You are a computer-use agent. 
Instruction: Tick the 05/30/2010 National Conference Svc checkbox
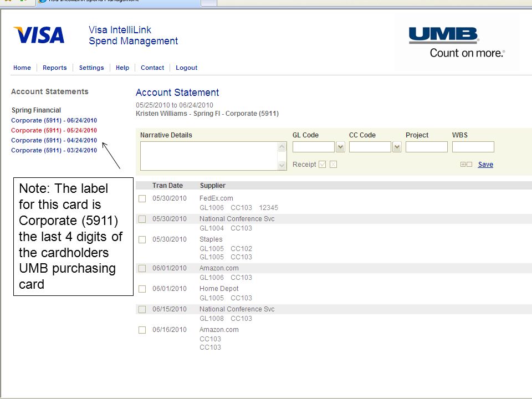tap(142, 219)
